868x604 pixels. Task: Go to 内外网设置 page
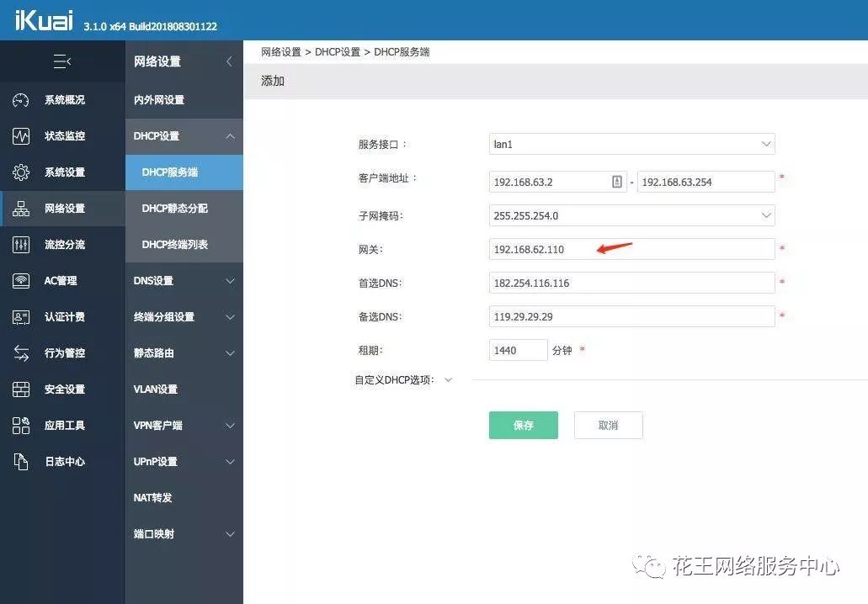(184, 100)
